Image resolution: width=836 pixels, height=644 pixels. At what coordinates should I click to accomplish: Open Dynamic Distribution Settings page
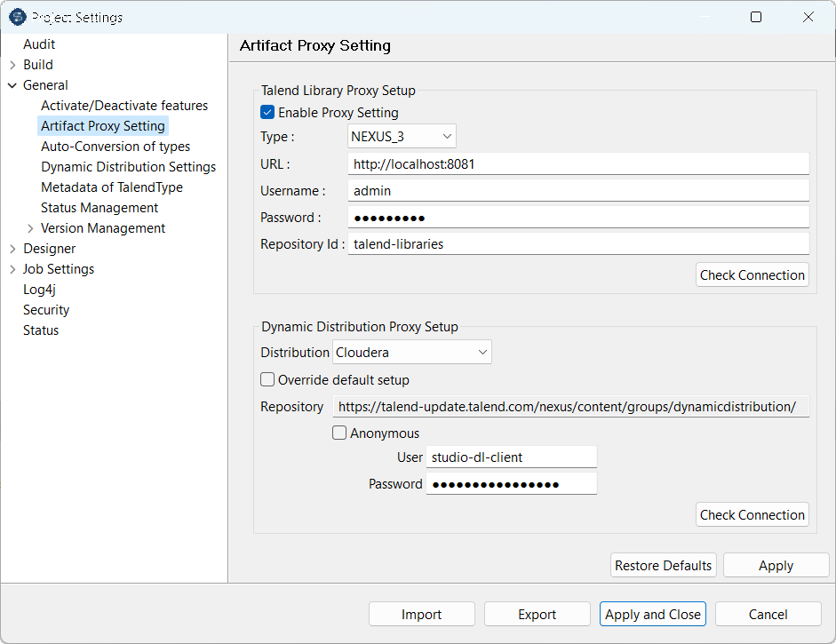point(128,167)
